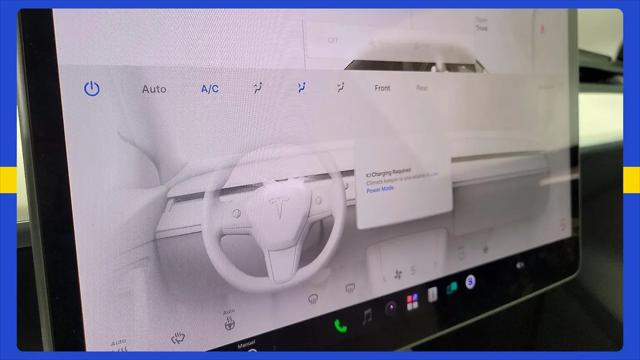Open the purple camera app icon
The image size is (640, 360).
tap(391, 308)
